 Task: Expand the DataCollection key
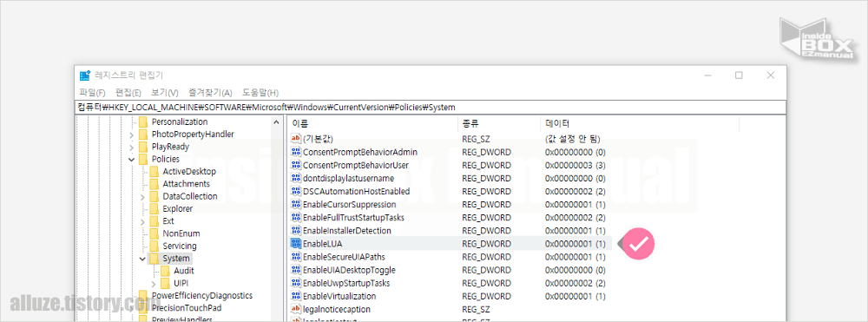click(x=142, y=196)
